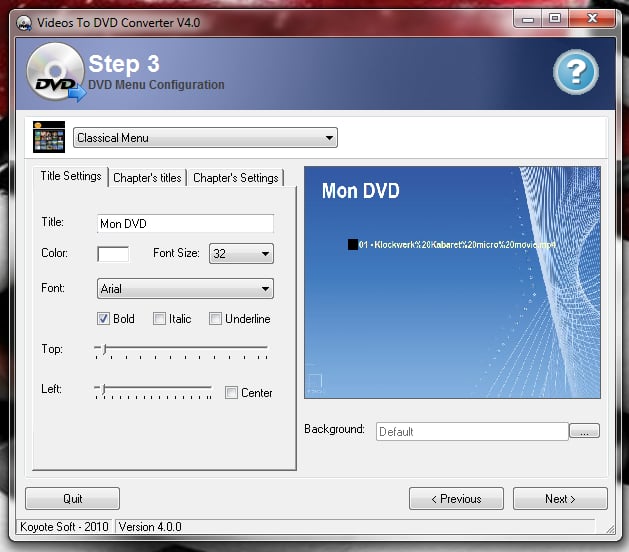Enable the Bold checkbox
The image size is (629, 552).
click(x=103, y=319)
